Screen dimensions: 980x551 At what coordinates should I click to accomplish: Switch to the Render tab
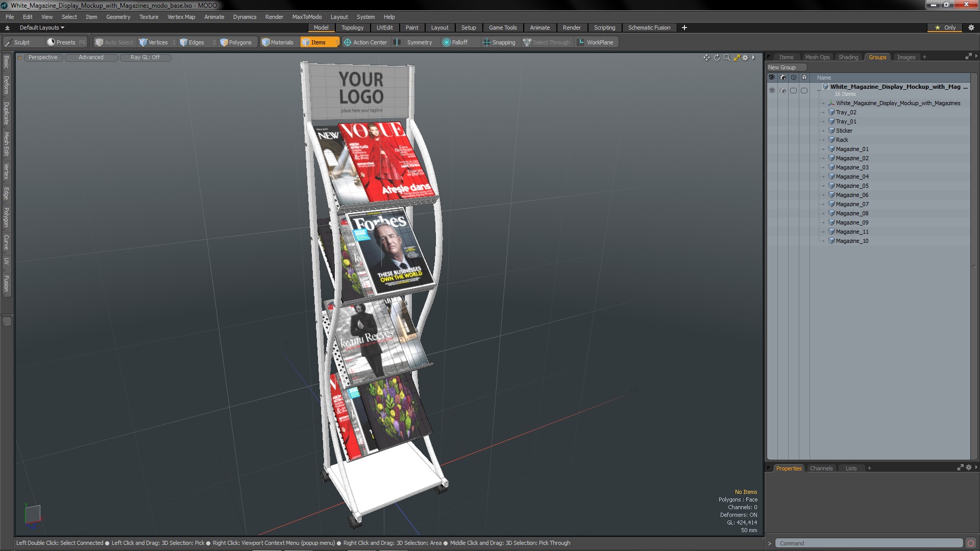point(570,28)
